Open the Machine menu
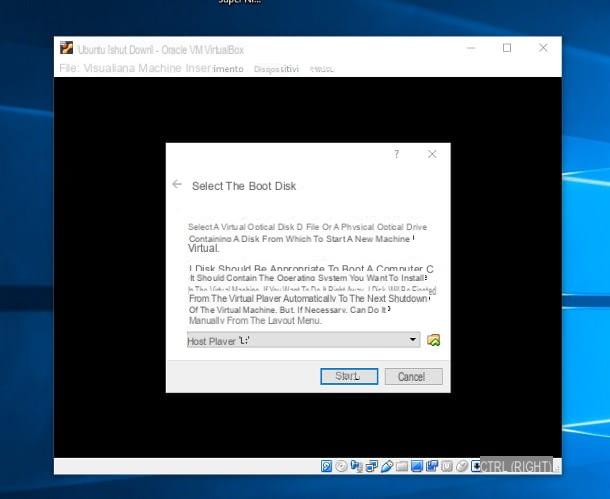 pyautogui.click(x=160, y=68)
